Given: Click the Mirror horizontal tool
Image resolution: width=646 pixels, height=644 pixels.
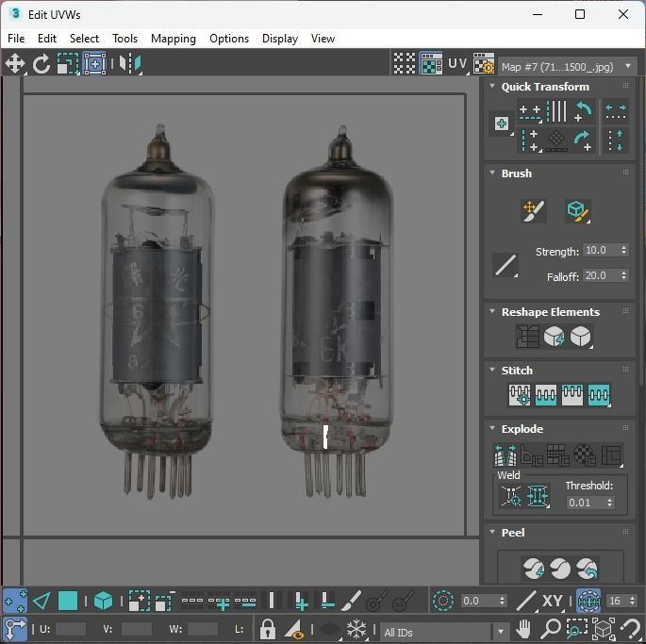Looking at the screenshot, I should tap(130, 64).
